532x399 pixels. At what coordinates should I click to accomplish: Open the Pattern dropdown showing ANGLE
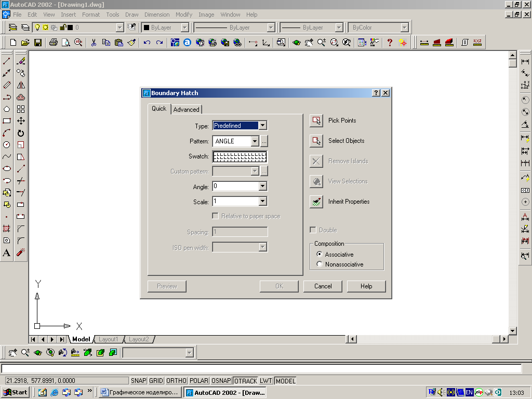tap(255, 141)
